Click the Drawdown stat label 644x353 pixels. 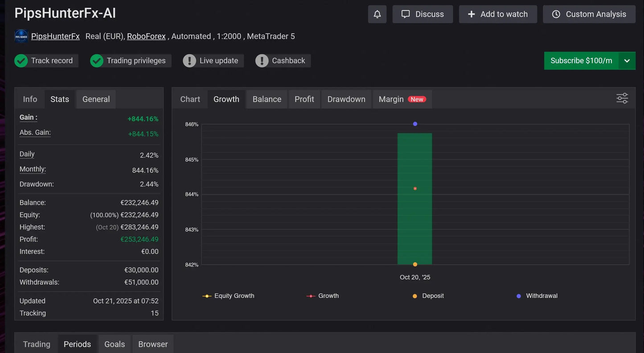click(37, 184)
